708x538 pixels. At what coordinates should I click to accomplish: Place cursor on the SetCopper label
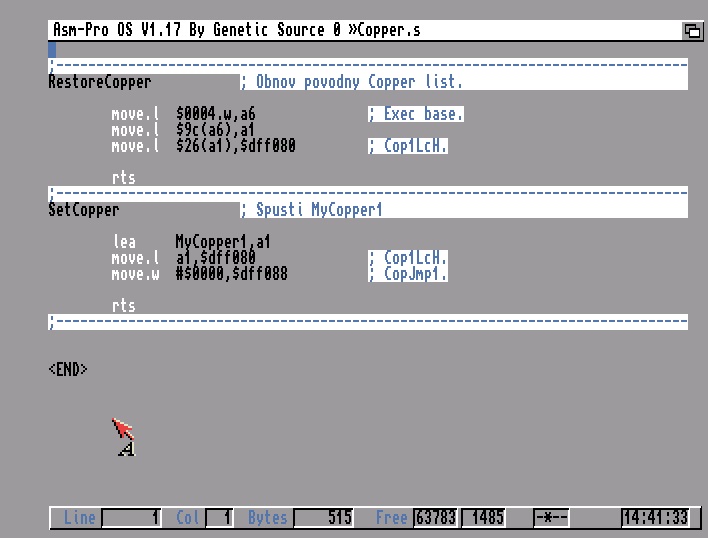pyautogui.click(x=84, y=210)
